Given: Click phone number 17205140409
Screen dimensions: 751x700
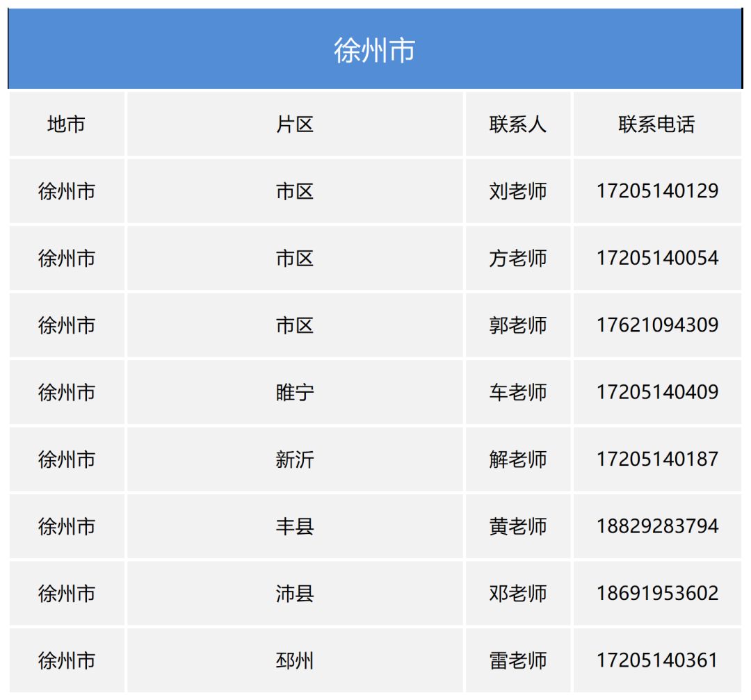Looking at the screenshot, I should point(657,392).
